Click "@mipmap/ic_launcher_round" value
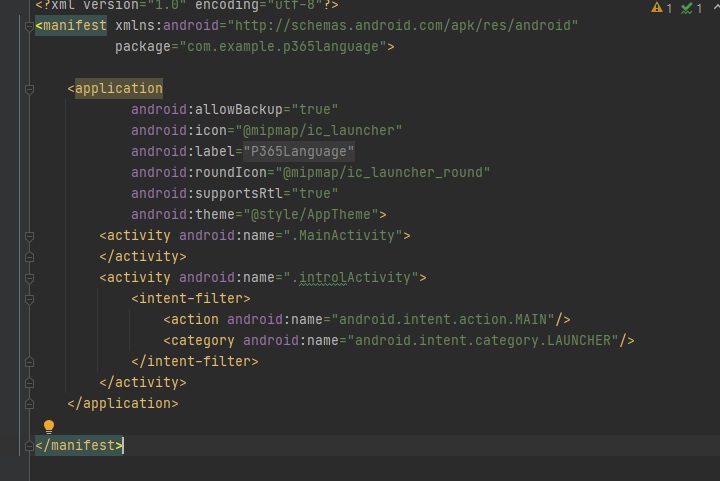The height and width of the screenshot is (481, 720). click(382, 173)
